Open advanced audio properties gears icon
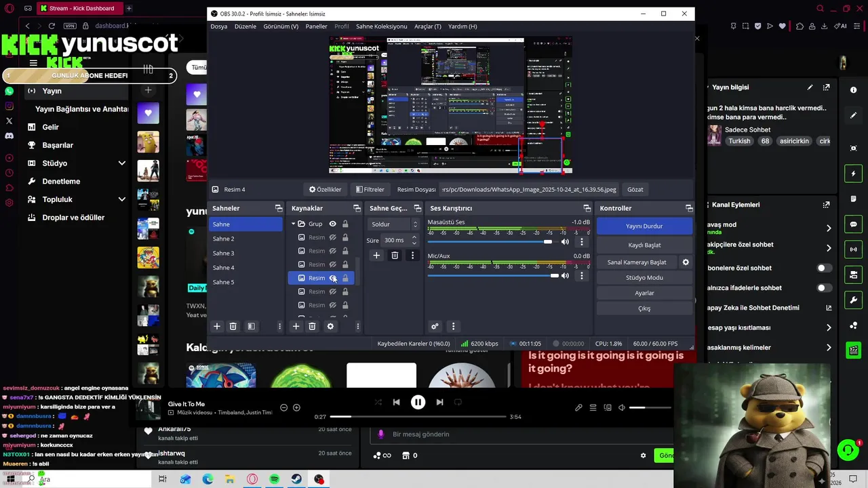The width and height of the screenshot is (868, 488). (x=435, y=326)
